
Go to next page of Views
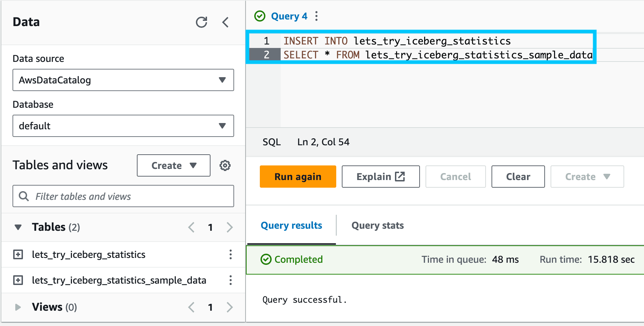coord(229,307)
